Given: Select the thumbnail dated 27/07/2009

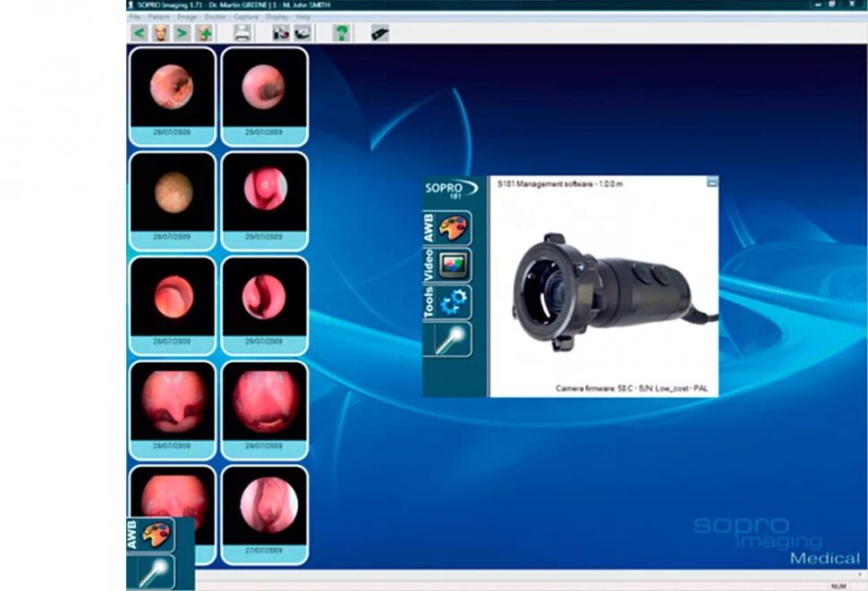Looking at the screenshot, I should pyautogui.click(x=264, y=515).
